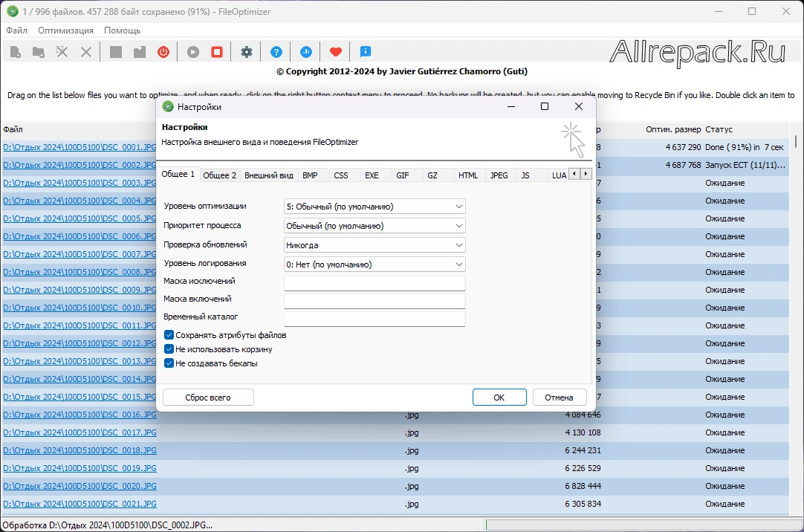This screenshot has width=804, height=532.
Task: Click the gray square toolbar icon
Action: (x=116, y=52)
